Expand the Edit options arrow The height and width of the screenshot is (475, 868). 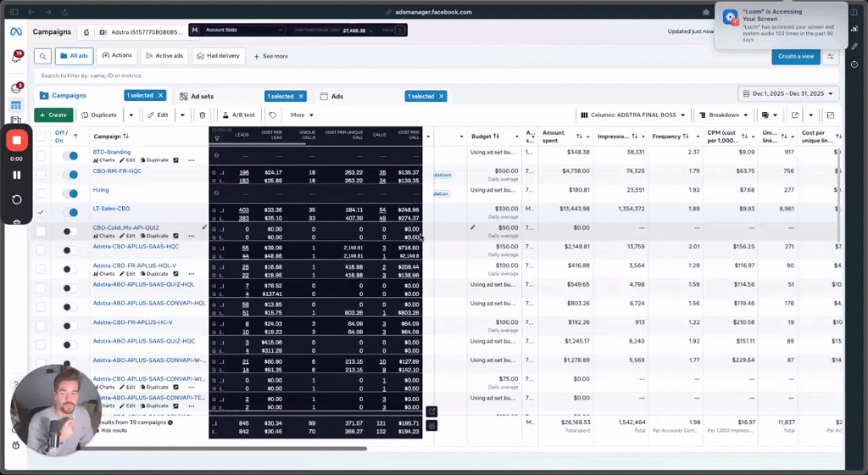[182, 115]
